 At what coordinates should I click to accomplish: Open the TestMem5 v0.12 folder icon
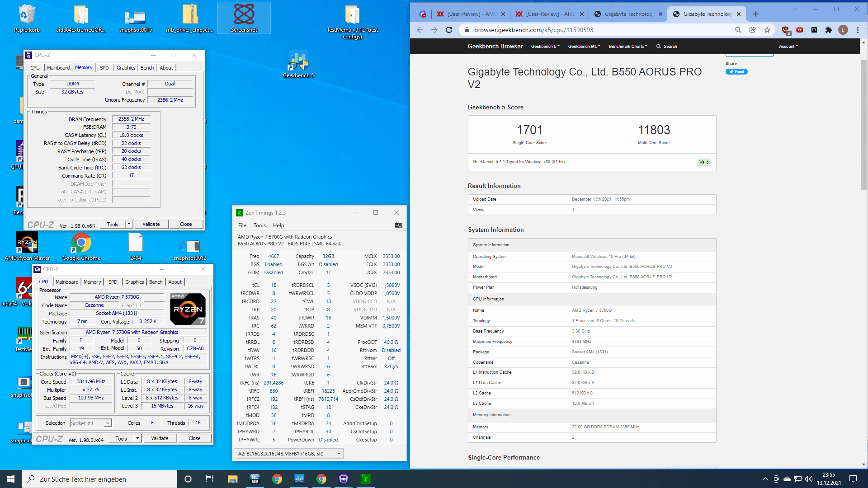point(353,21)
